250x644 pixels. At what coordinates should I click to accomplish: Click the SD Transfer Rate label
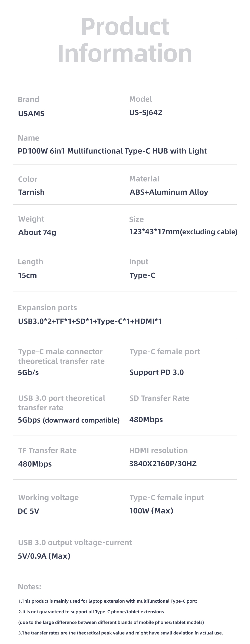pos(159,398)
